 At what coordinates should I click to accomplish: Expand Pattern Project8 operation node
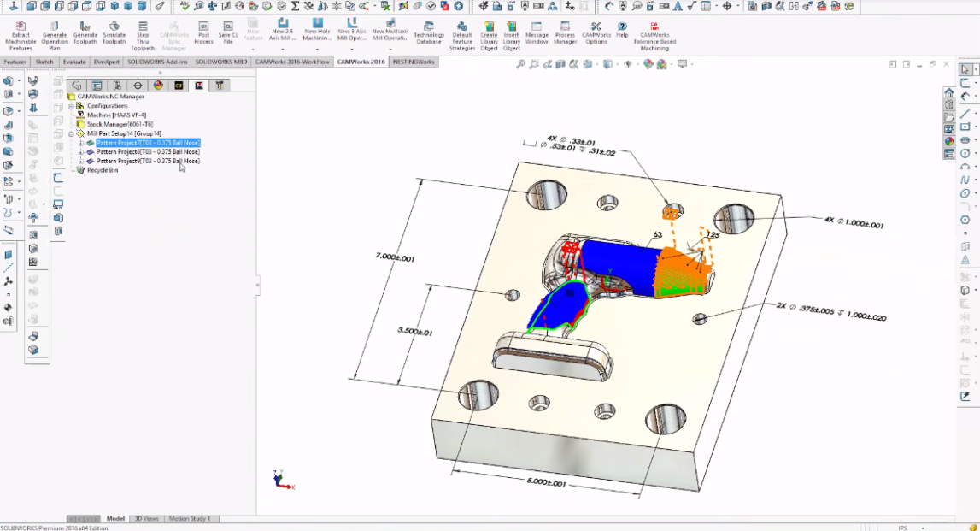click(x=80, y=152)
